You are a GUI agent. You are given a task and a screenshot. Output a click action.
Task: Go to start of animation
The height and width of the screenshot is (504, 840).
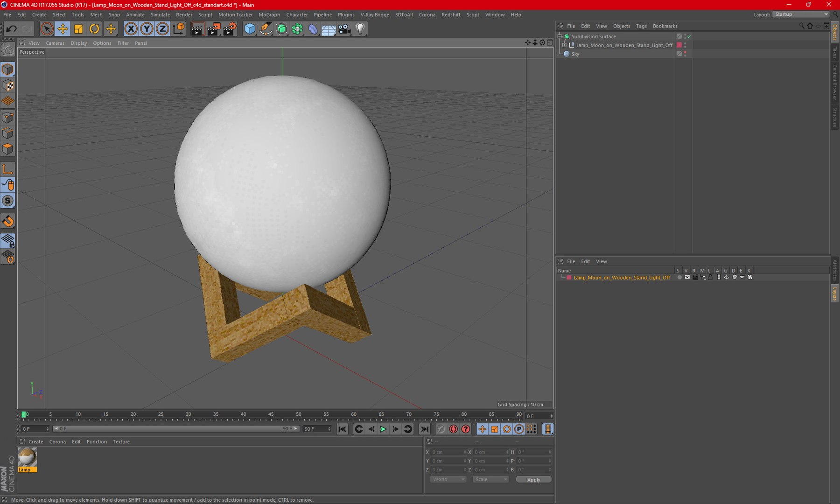[x=342, y=429]
